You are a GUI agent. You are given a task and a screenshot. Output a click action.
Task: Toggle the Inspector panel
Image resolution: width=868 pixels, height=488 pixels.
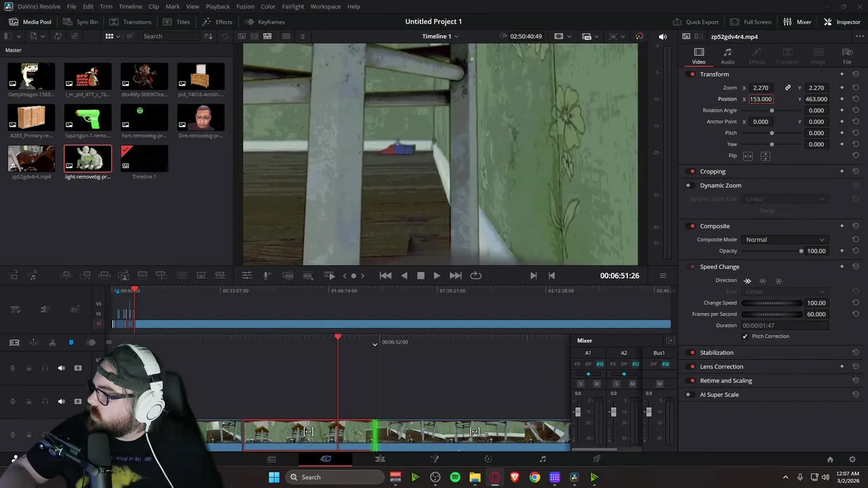(842, 22)
